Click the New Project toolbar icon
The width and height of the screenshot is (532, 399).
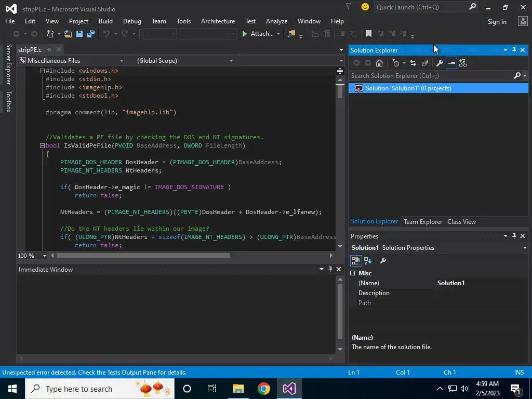(50, 34)
